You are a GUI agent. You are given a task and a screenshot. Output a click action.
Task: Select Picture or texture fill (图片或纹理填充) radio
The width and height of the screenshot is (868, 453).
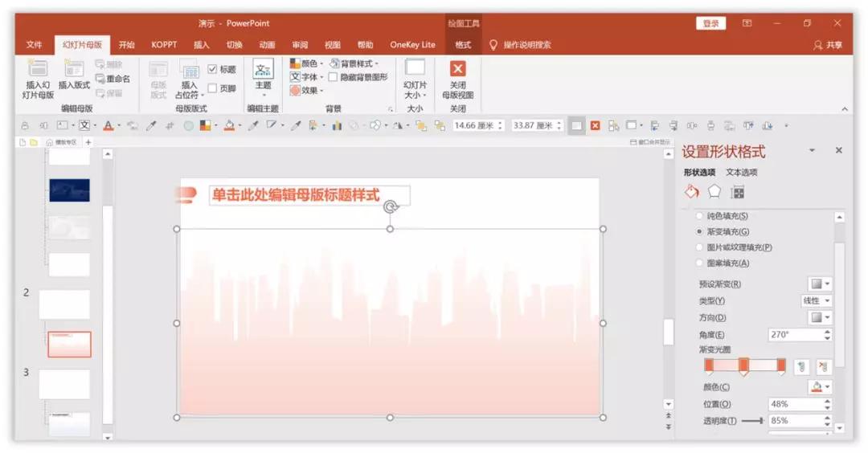tap(699, 247)
